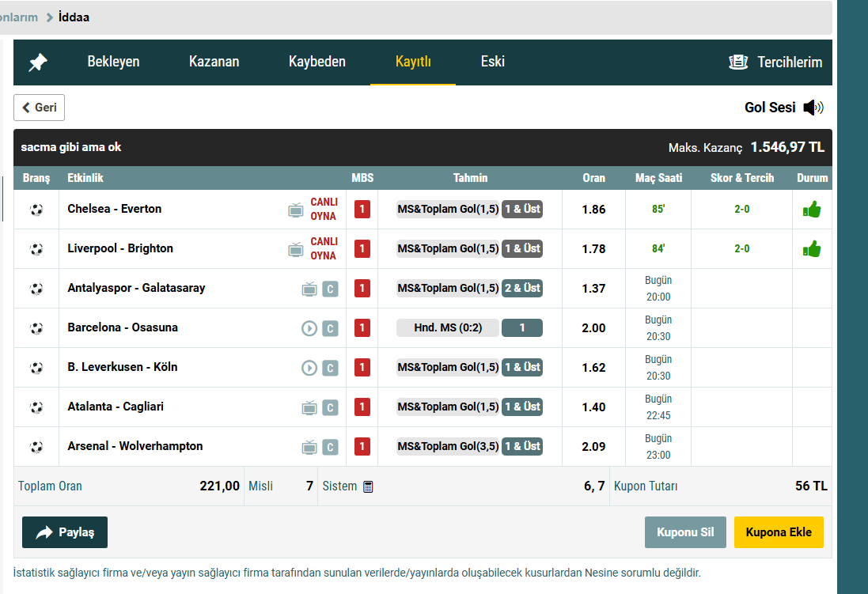Open the B. Leverkusen - Köln match

pos(123,367)
